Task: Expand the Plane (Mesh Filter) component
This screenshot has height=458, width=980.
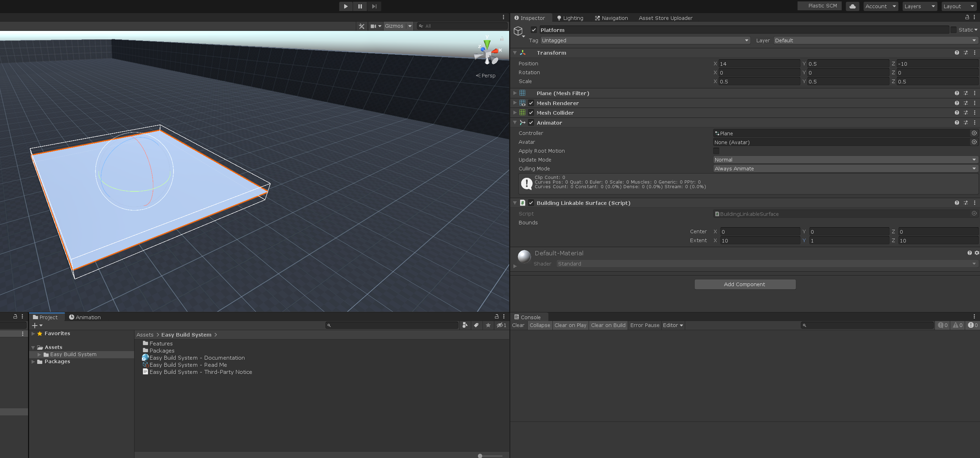Action: pyautogui.click(x=515, y=93)
